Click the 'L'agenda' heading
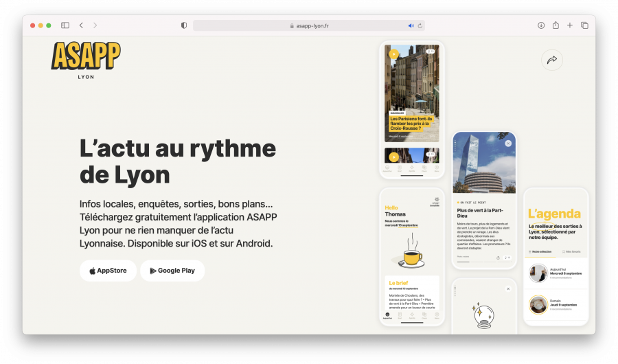 (555, 214)
